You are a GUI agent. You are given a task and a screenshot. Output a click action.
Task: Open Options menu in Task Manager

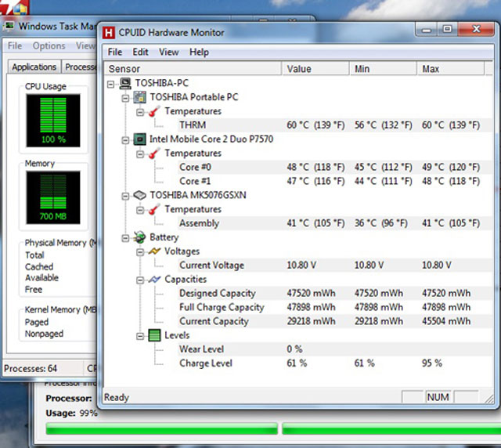(49, 46)
